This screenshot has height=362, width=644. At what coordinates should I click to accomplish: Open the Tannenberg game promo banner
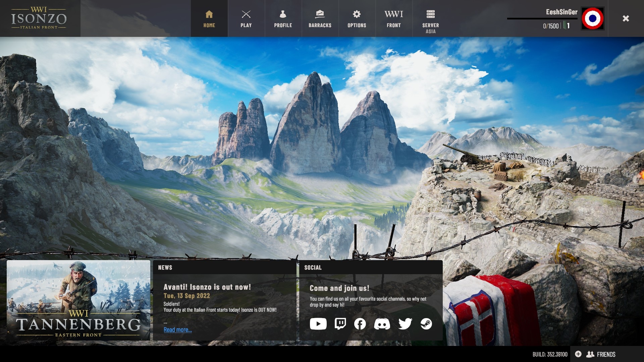[78, 300]
